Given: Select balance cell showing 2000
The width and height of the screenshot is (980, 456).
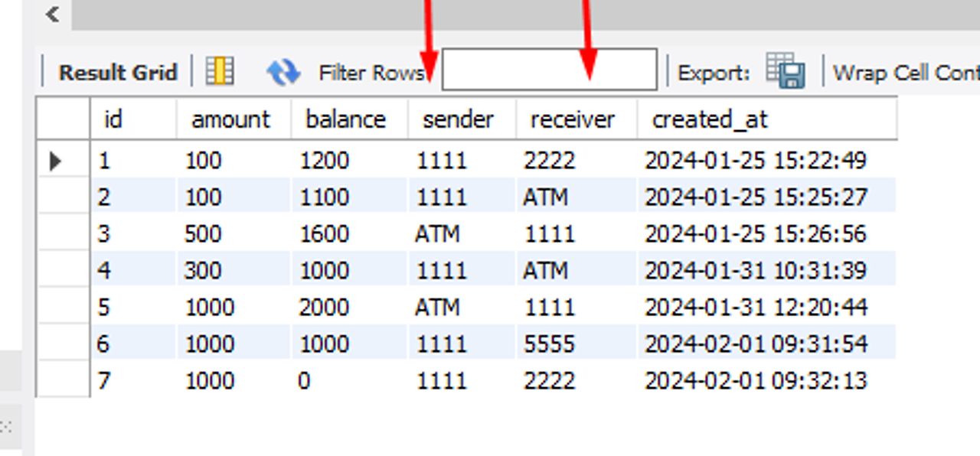Looking at the screenshot, I should (349, 308).
